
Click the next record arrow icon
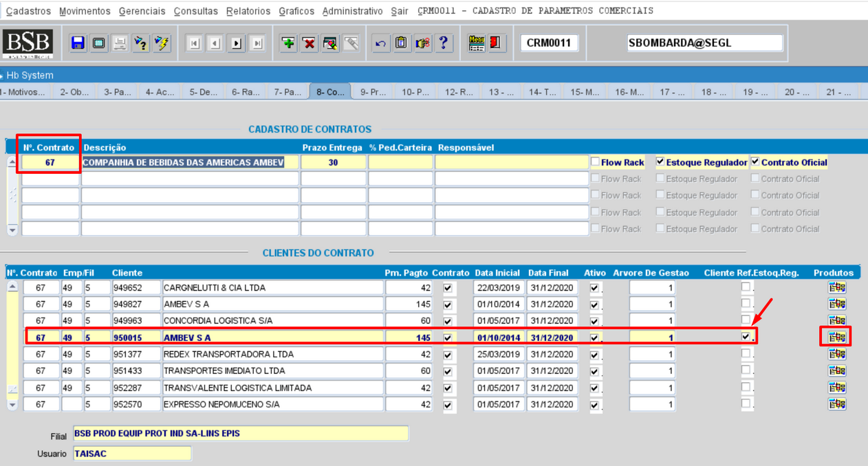pyautogui.click(x=237, y=43)
